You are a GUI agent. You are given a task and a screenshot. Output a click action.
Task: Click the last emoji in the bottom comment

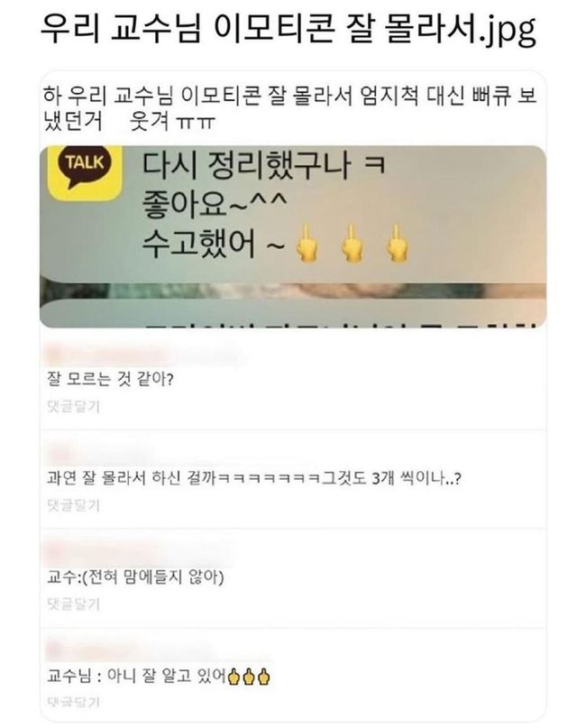coord(264,677)
